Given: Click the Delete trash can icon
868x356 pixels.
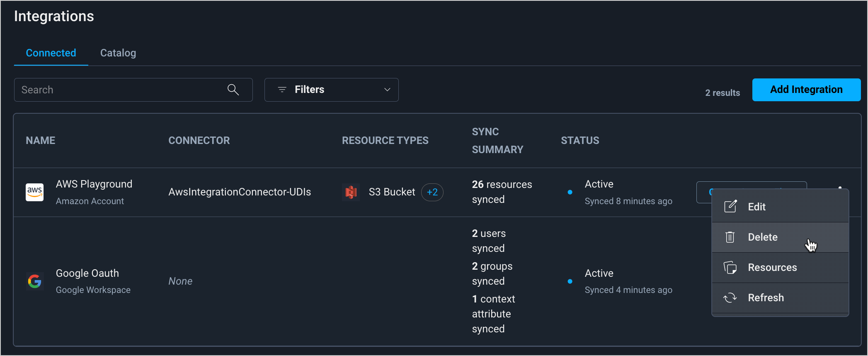Looking at the screenshot, I should pos(730,237).
